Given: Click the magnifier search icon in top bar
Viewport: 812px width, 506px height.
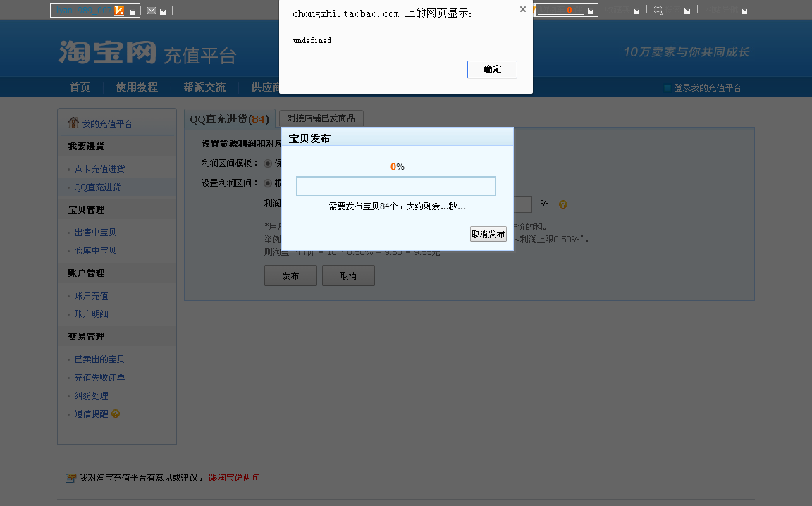Looking at the screenshot, I should click(658, 11).
